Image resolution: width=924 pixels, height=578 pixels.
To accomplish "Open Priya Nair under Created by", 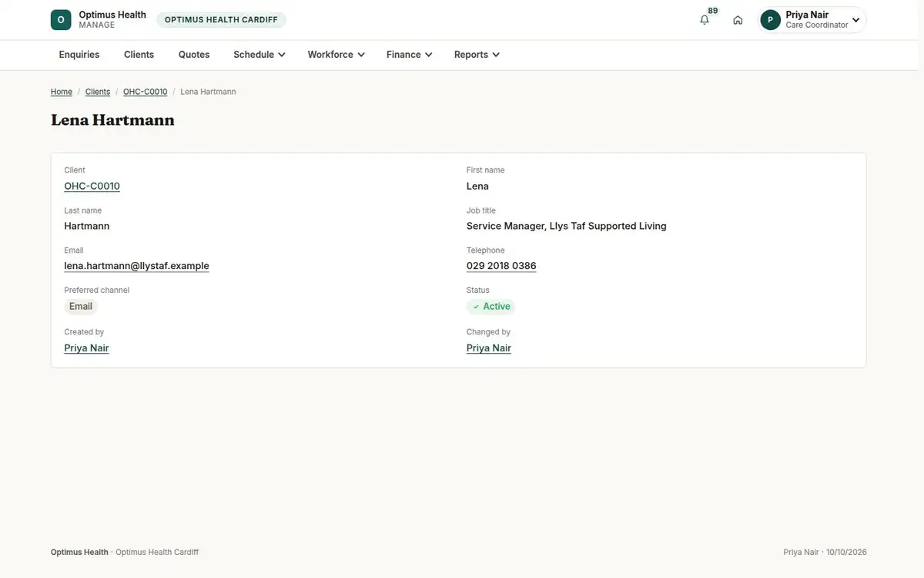I will click(86, 348).
